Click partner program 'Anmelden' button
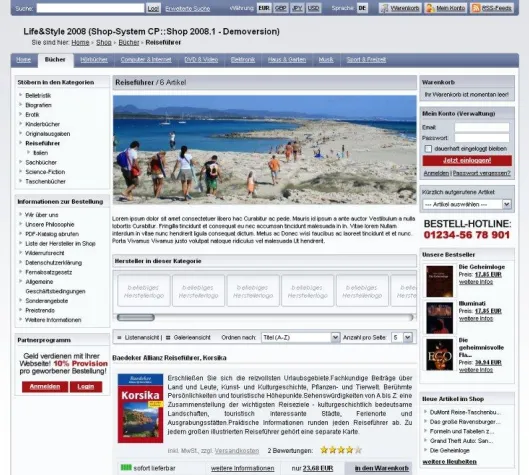The width and height of the screenshot is (529, 475). coord(45,387)
